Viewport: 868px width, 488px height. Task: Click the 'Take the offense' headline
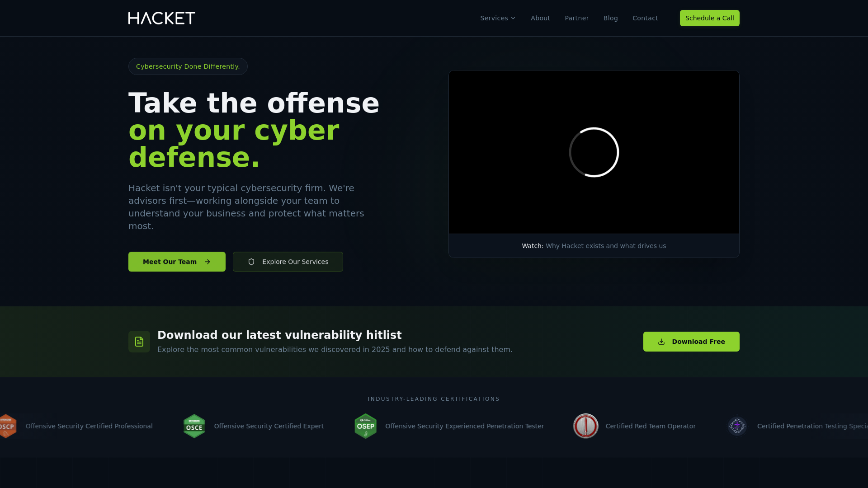coord(254,103)
